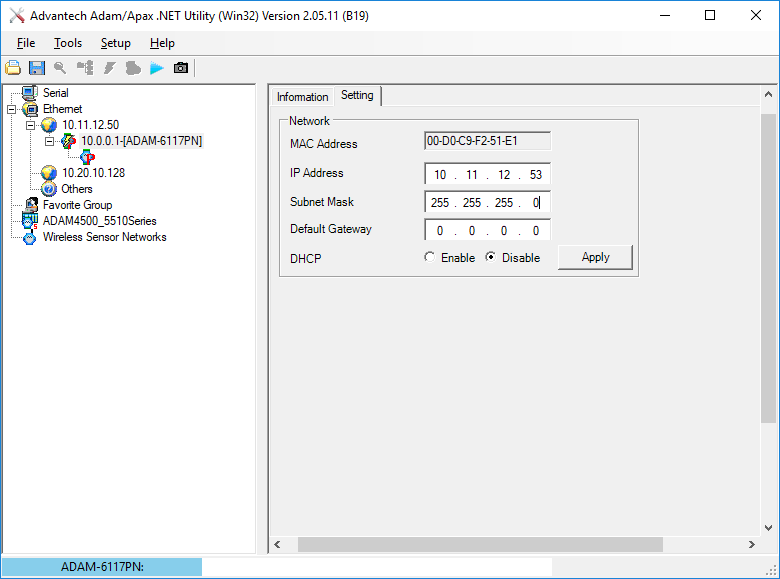Click the horizontal scrollbar thumb

[480, 545]
